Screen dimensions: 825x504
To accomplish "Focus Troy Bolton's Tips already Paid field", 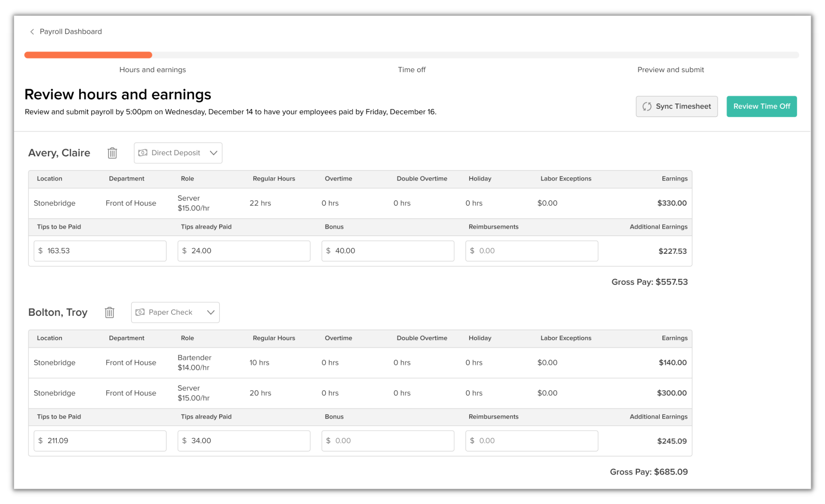I will [x=244, y=441].
